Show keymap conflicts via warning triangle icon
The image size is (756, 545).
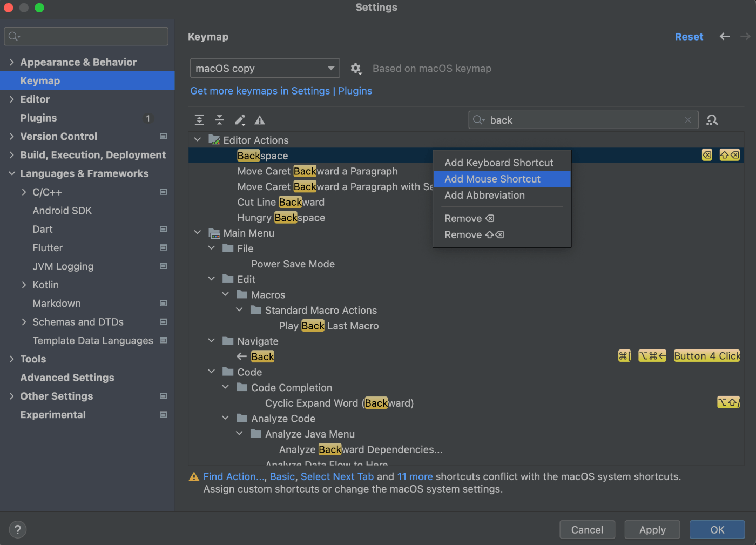[x=260, y=120]
